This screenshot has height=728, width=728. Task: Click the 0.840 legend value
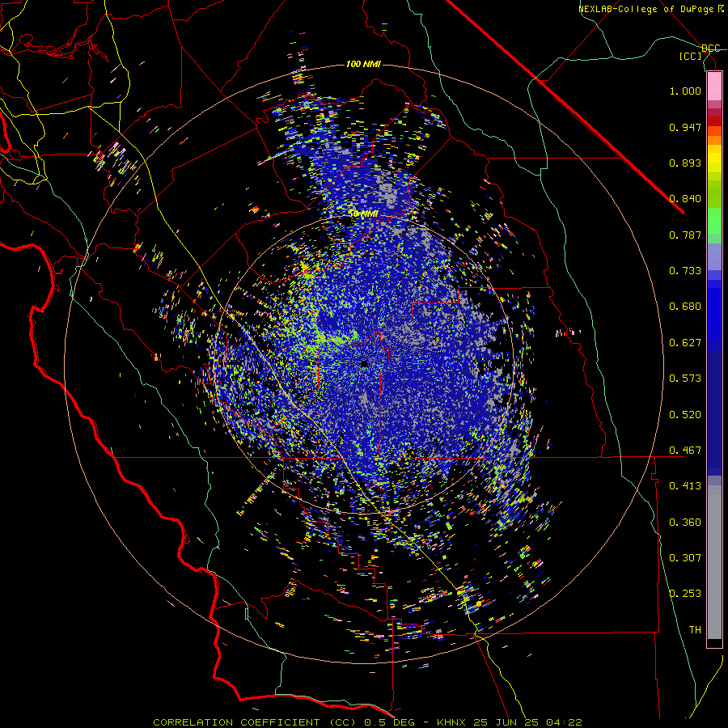(x=685, y=199)
